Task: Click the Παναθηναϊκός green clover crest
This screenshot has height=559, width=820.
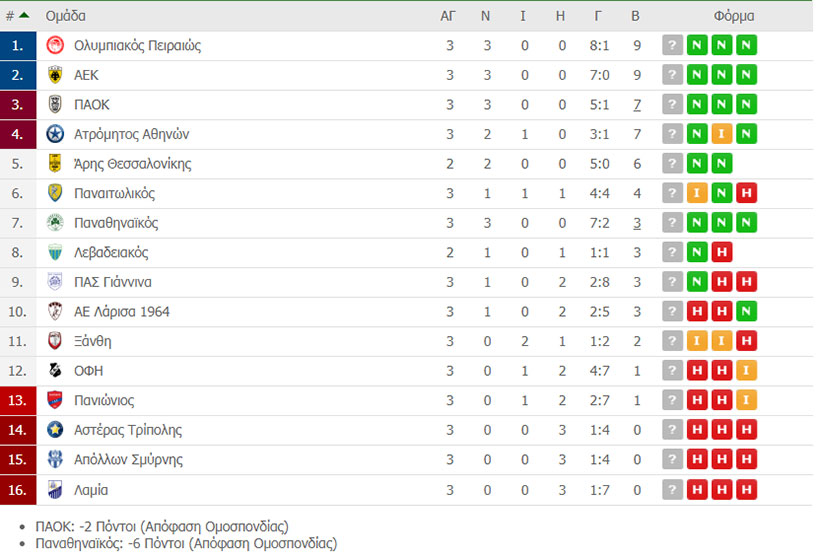Action: point(55,223)
